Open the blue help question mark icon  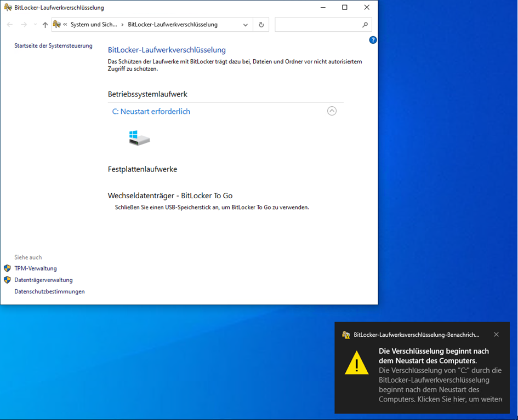tap(373, 40)
